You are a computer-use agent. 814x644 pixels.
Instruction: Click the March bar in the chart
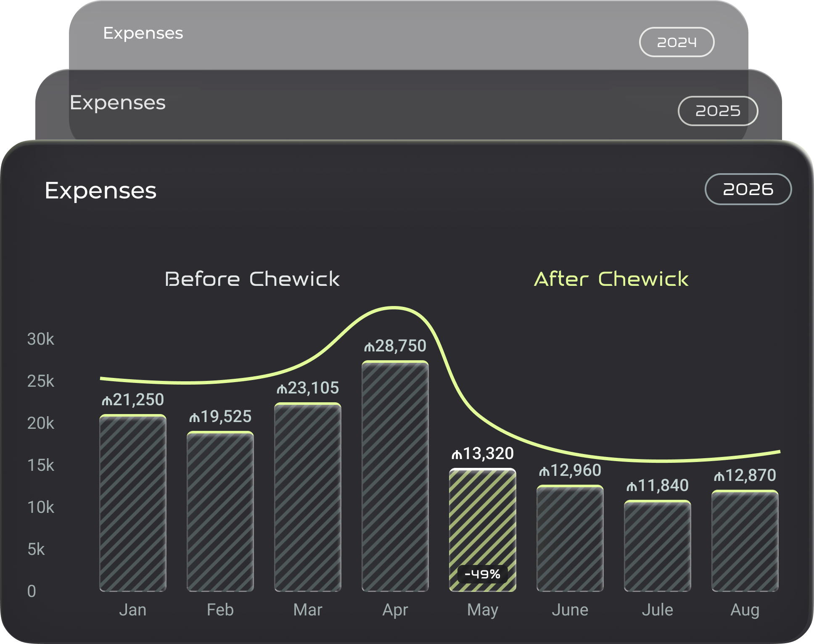[x=308, y=497]
